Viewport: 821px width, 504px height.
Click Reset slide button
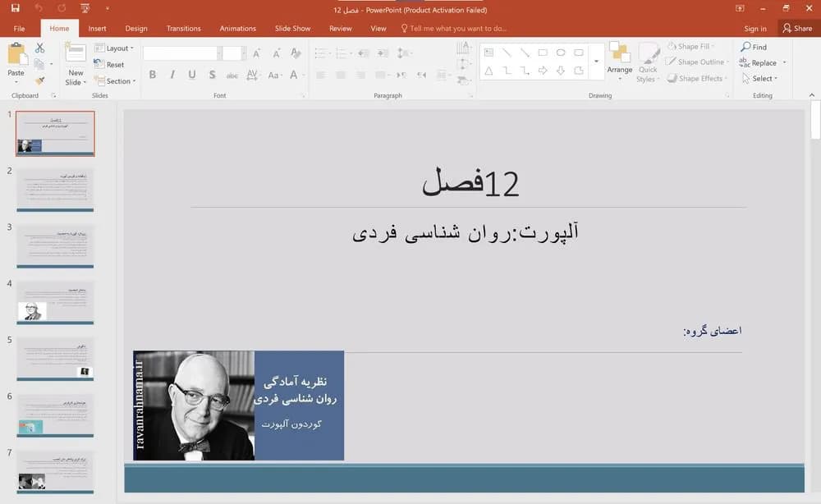109,64
